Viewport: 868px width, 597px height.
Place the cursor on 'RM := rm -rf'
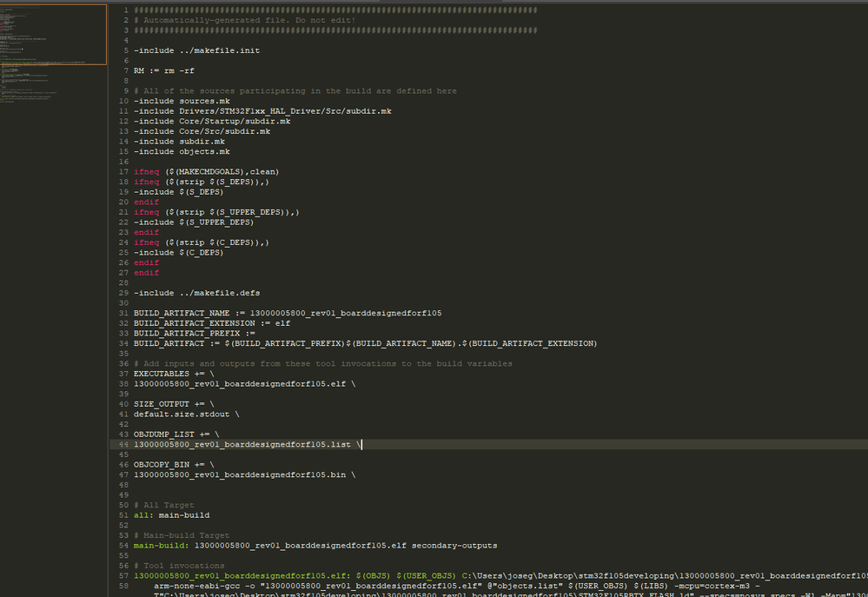(x=164, y=70)
